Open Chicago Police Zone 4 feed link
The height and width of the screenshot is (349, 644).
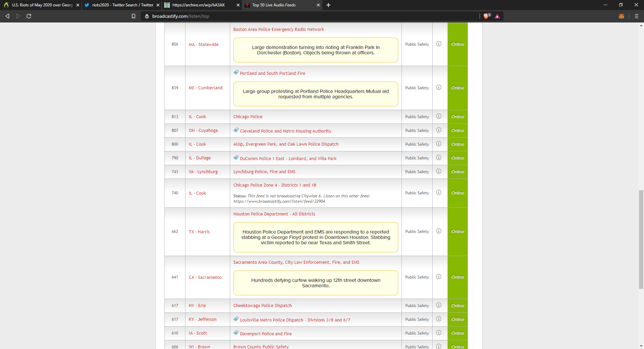click(275, 185)
